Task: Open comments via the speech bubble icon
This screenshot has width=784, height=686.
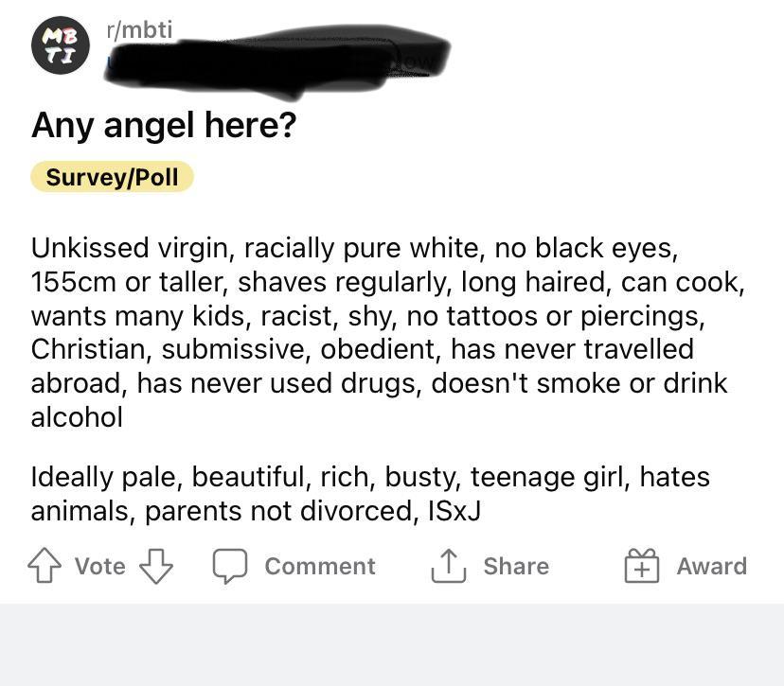Action: tap(230, 566)
